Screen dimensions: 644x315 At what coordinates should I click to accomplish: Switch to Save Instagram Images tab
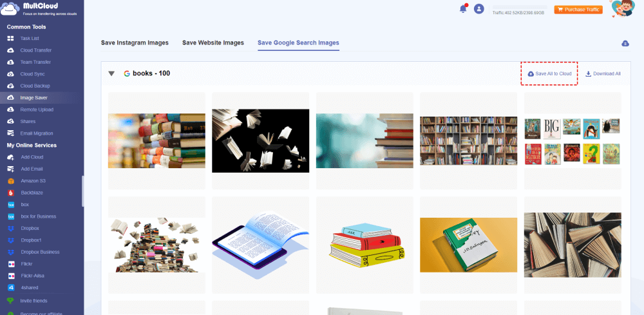click(135, 43)
